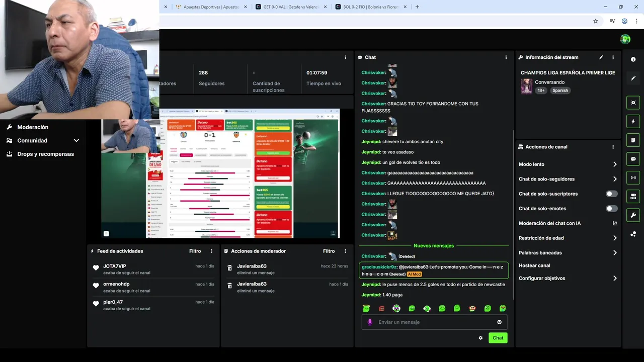644x362 pixels.
Task: Click the camera layout icon in sidebar
Action: [633, 196]
